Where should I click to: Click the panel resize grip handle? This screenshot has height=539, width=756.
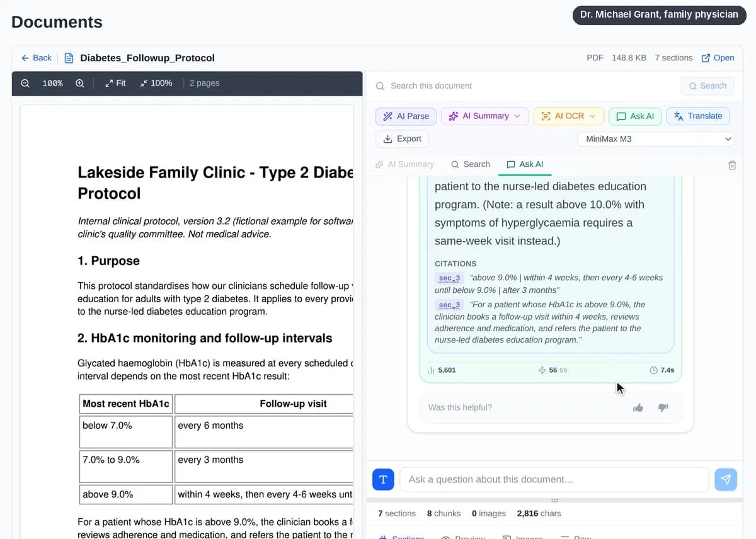(x=554, y=501)
